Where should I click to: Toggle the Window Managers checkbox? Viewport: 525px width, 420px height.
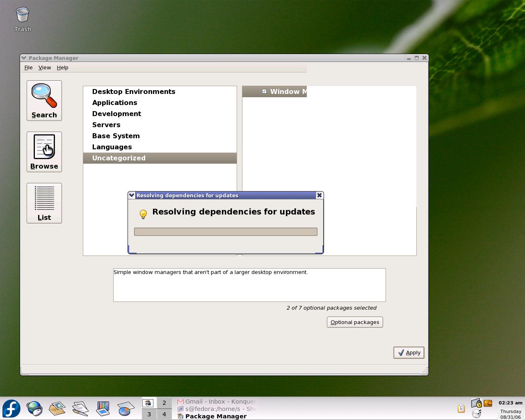coord(264,91)
